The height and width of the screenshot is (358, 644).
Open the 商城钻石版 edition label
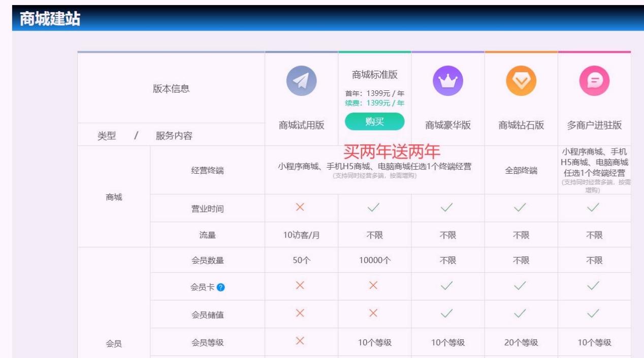pos(521,125)
